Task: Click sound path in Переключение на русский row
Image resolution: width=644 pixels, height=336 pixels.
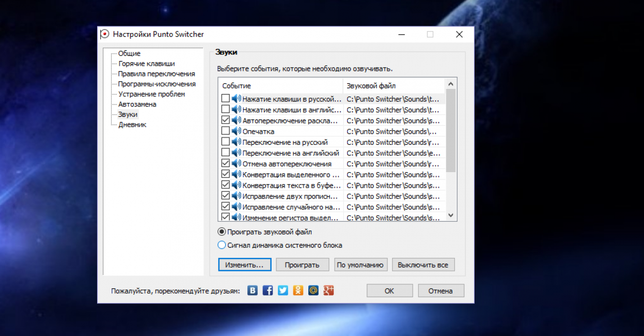Action: pyautogui.click(x=393, y=142)
